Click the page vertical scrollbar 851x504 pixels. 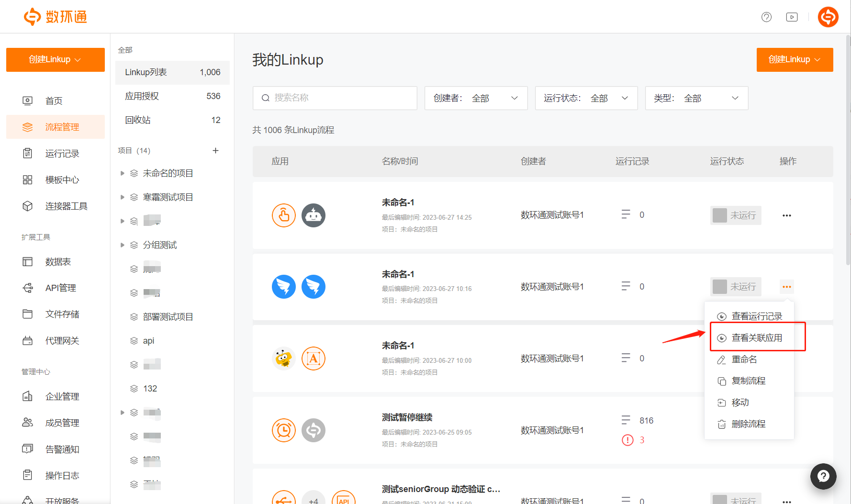(x=848, y=144)
